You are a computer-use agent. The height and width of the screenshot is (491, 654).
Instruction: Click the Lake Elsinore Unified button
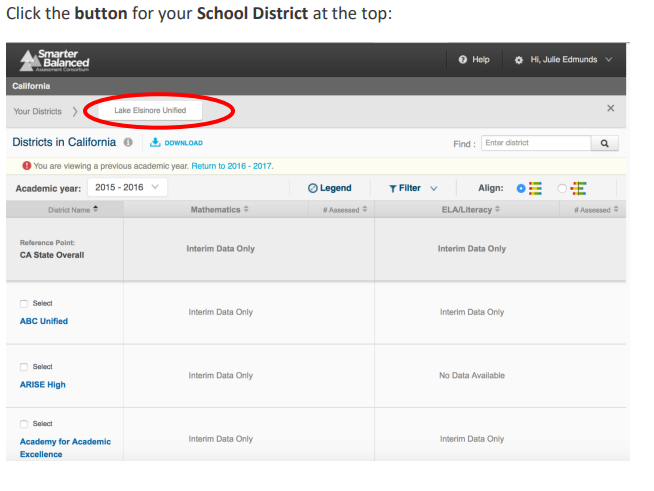pos(150,111)
